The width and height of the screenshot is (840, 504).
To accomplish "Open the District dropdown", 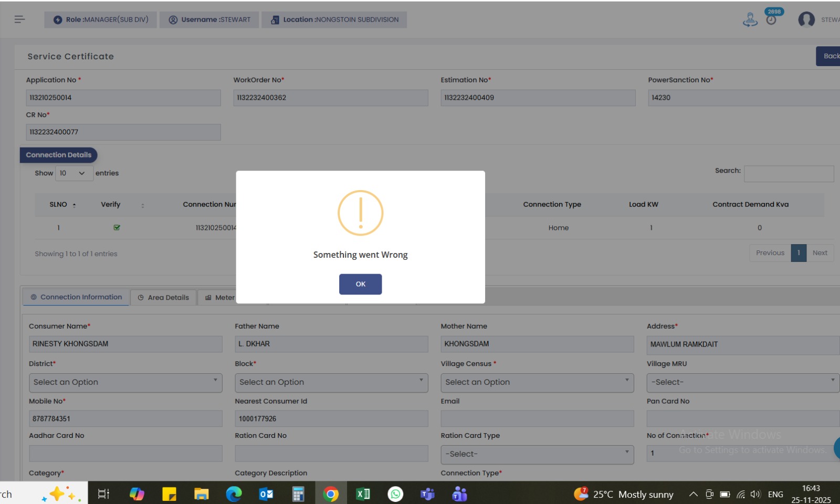I will (x=125, y=382).
